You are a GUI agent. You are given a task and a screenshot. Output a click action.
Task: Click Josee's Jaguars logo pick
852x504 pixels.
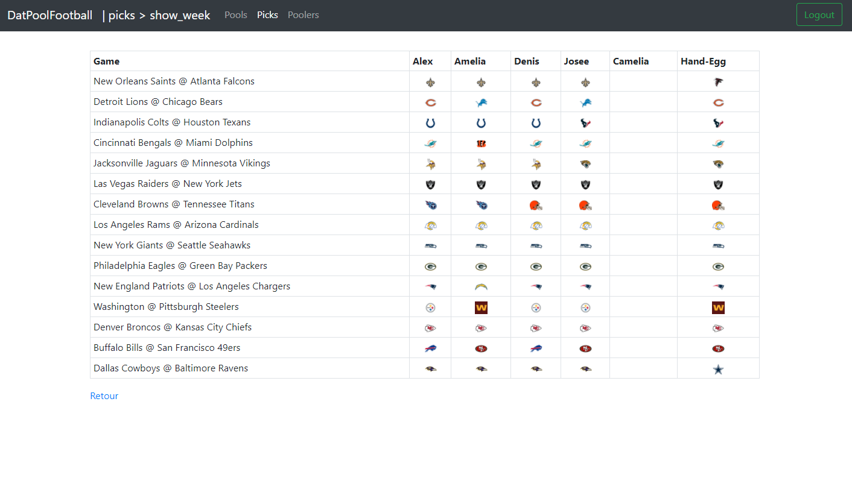click(x=585, y=163)
